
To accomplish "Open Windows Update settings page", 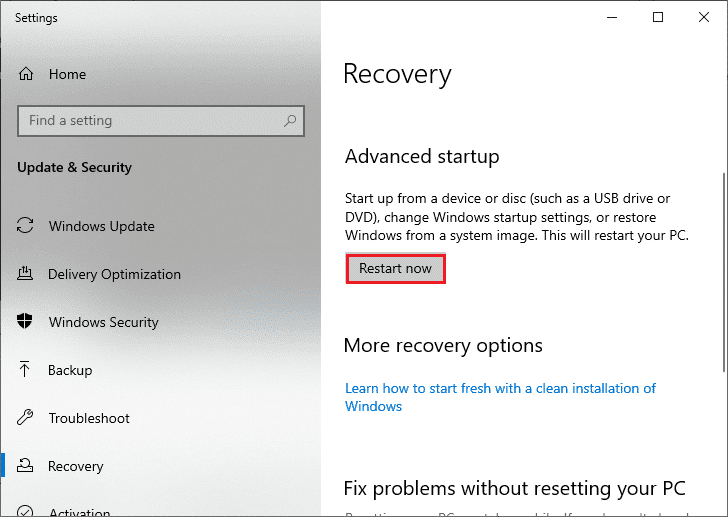I will coord(101,226).
